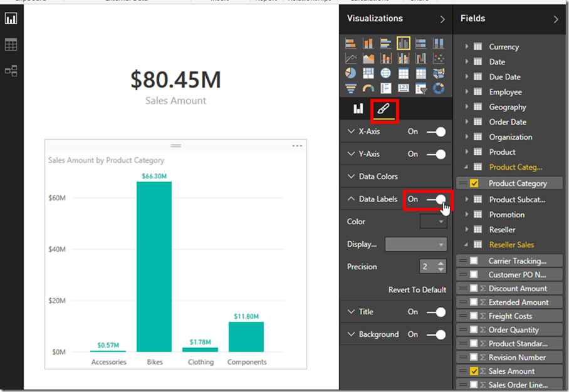Open the Display units dropdown
The image size is (569, 392).
point(416,244)
